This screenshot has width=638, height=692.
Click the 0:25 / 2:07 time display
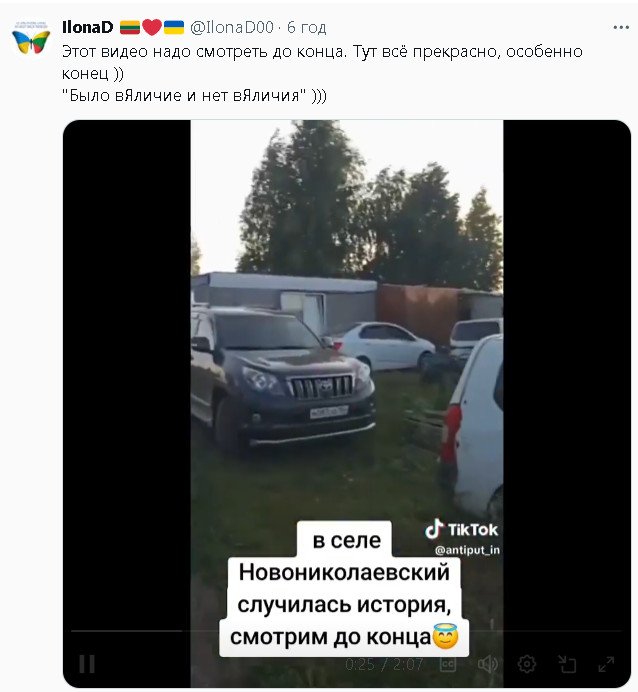click(x=384, y=664)
